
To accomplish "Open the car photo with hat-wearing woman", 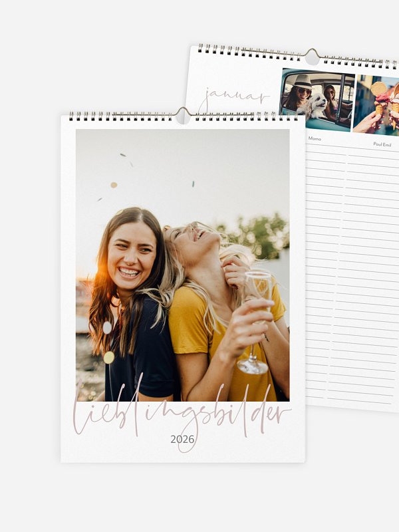I will point(317,100).
